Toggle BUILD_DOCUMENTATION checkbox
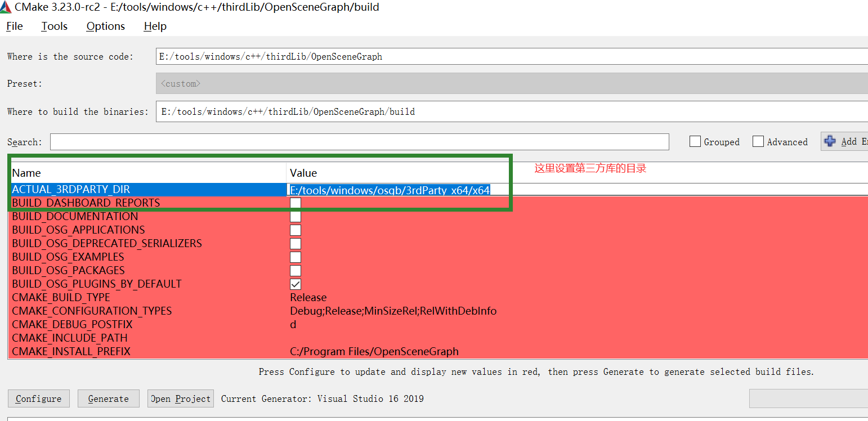868x421 pixels. [296, 217]
